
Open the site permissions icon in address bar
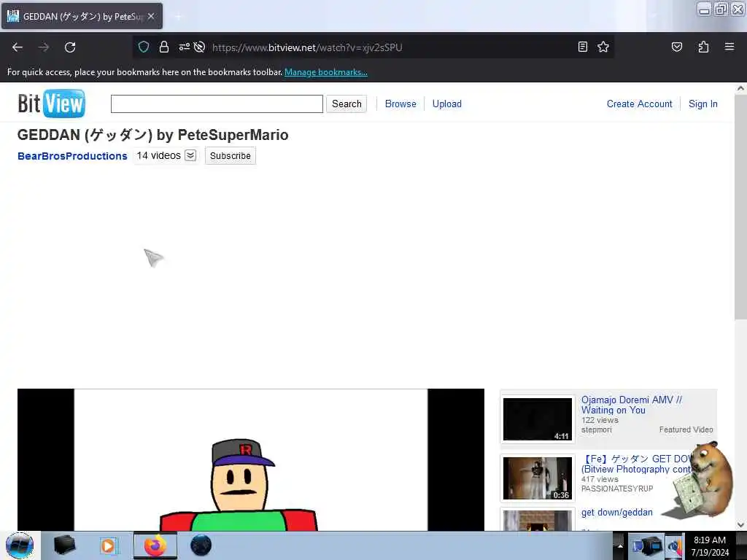[184, 47]
